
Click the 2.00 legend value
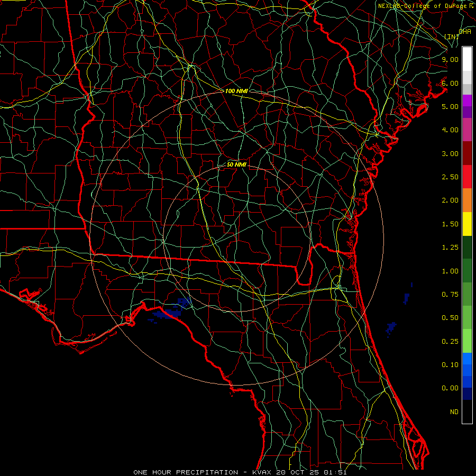[450, 200]
